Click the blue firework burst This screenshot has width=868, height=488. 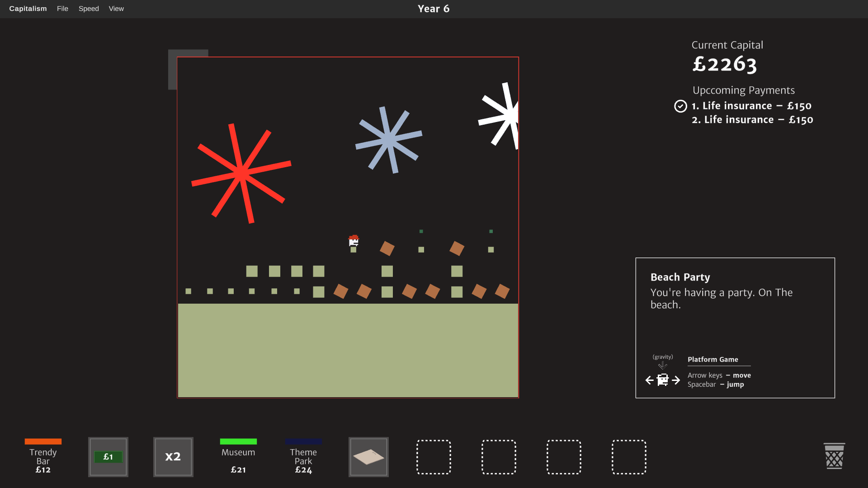pos(389,140)
